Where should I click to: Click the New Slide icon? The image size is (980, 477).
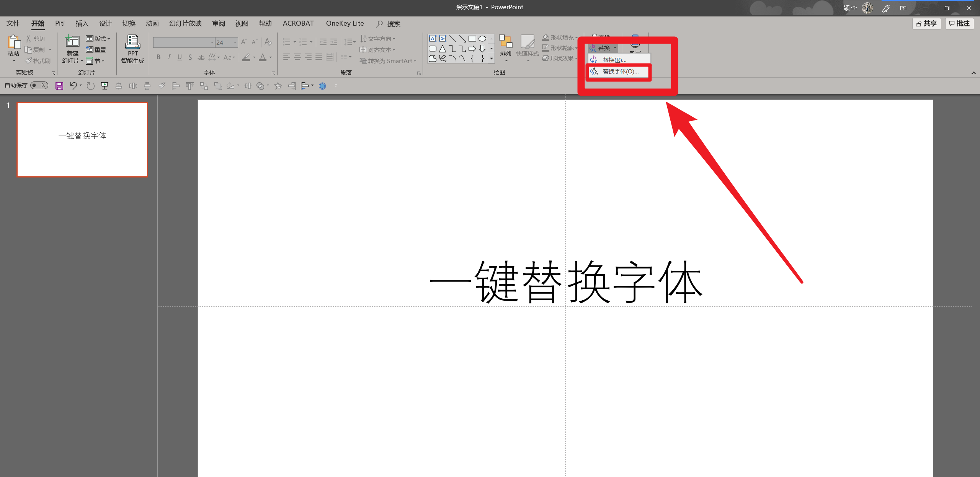click(x=72, y=41)
